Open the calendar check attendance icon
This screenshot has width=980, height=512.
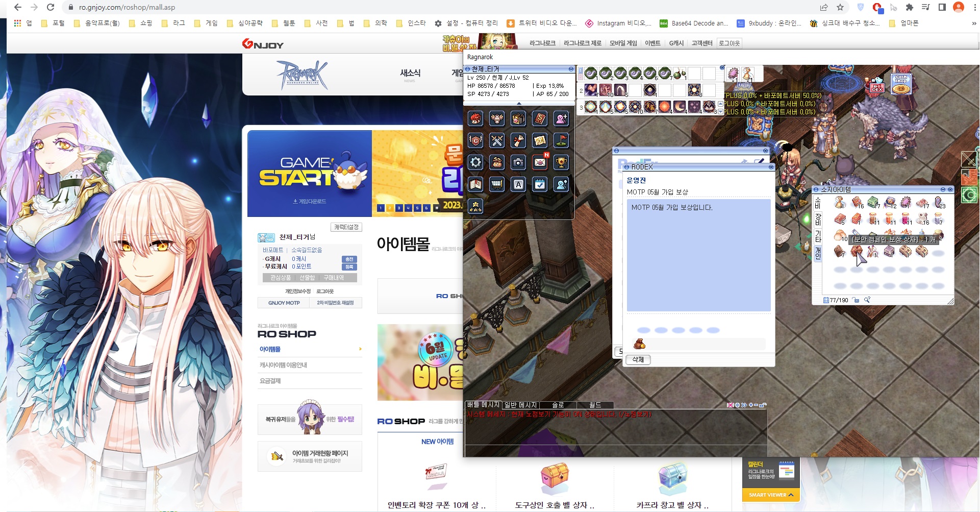coord(540,184)
